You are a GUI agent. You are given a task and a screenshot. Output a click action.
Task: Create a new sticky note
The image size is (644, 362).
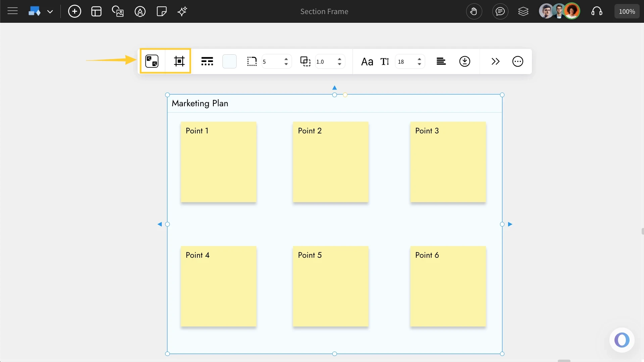click(x=161, y=11)
